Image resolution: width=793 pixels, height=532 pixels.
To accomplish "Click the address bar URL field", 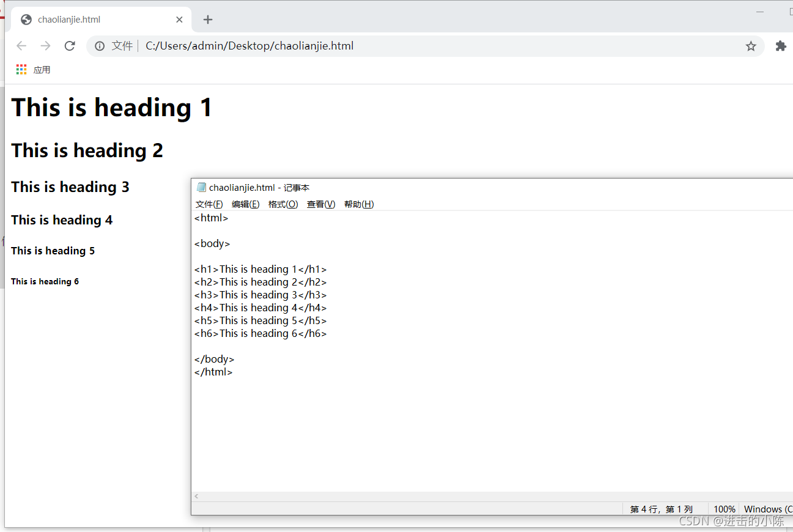I will [425, 46].
